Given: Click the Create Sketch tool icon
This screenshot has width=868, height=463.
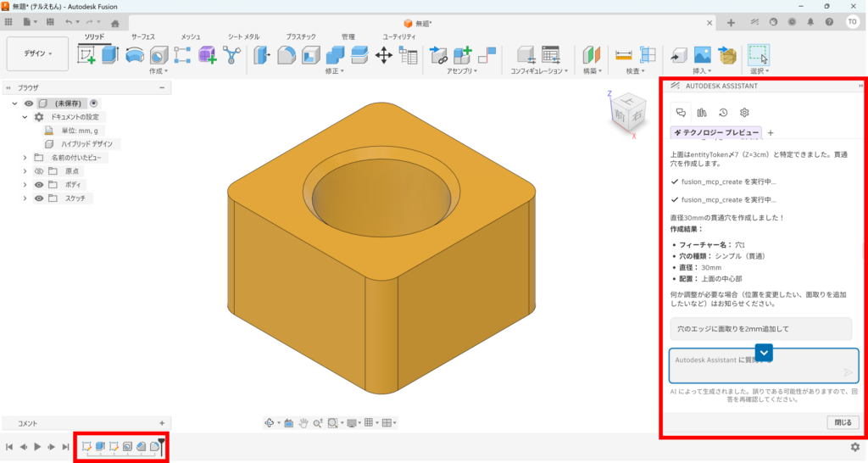Looking at the screenshot, I should [x=86, y=55].
